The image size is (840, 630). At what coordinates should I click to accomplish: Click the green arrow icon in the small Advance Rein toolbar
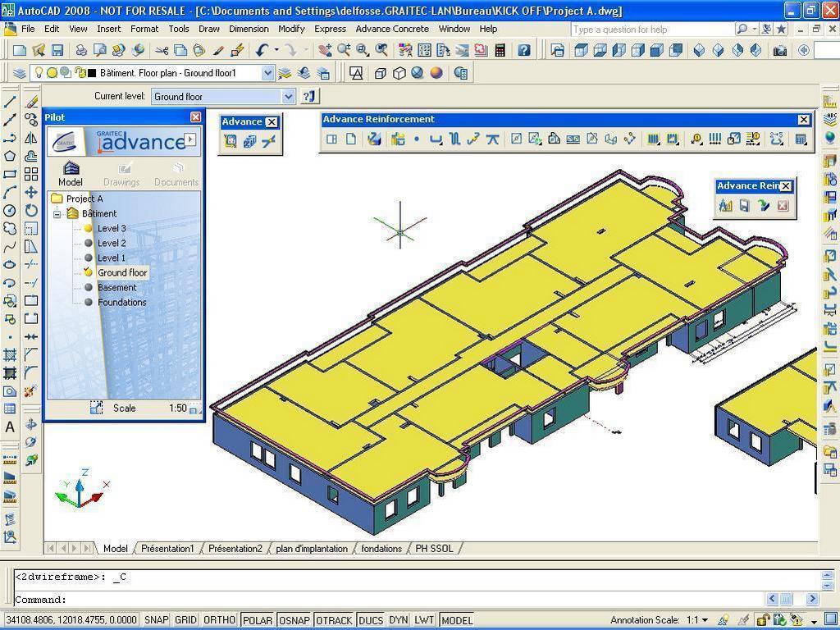[x=764, y=205]
